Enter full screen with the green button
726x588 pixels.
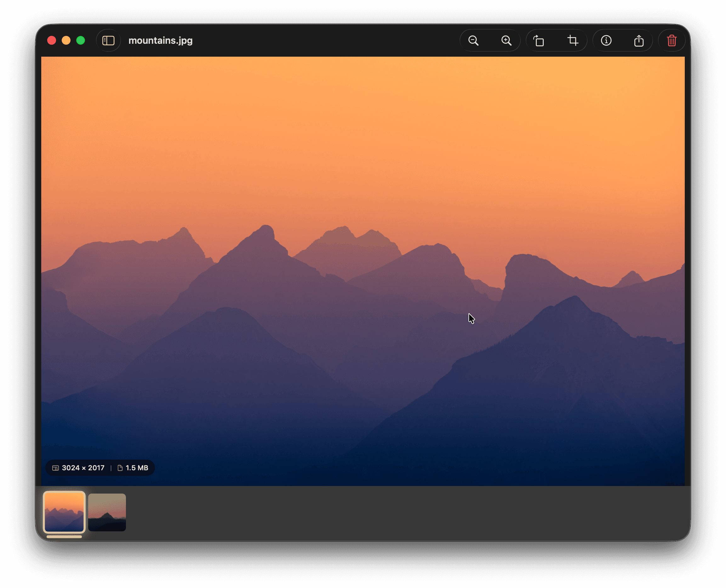[x=81, y=40]
